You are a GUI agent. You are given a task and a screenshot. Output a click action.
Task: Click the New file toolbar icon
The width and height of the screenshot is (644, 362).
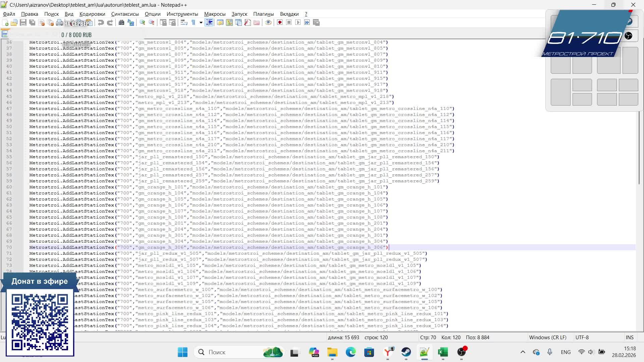click(x=5, y=22)
